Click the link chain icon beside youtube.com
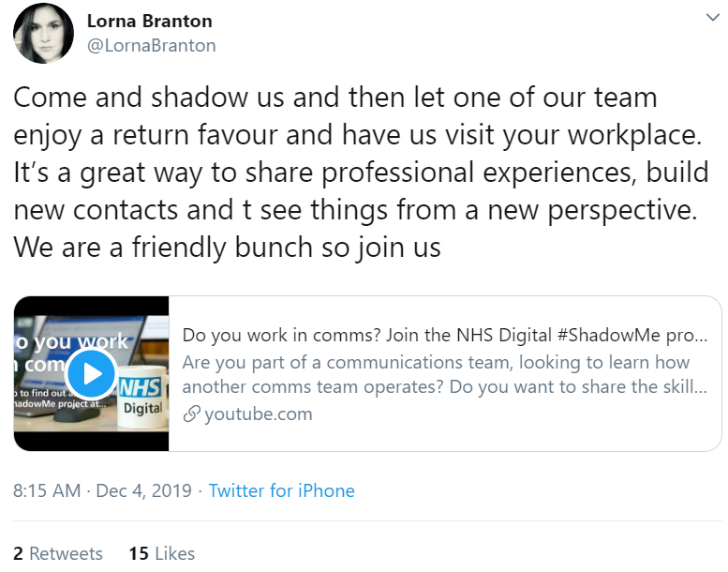The width and height of the screenshot is (728, 572). [191, 414]
